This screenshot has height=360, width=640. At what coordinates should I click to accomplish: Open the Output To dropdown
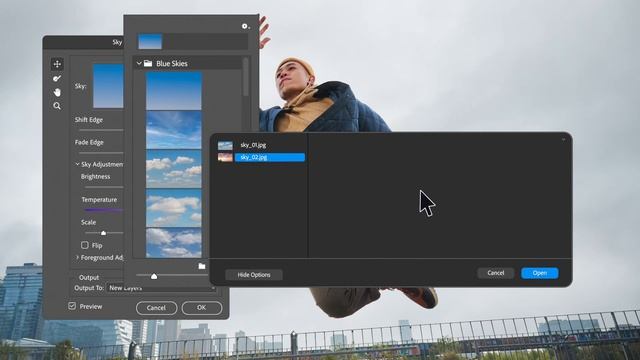[x=162, y=288]
